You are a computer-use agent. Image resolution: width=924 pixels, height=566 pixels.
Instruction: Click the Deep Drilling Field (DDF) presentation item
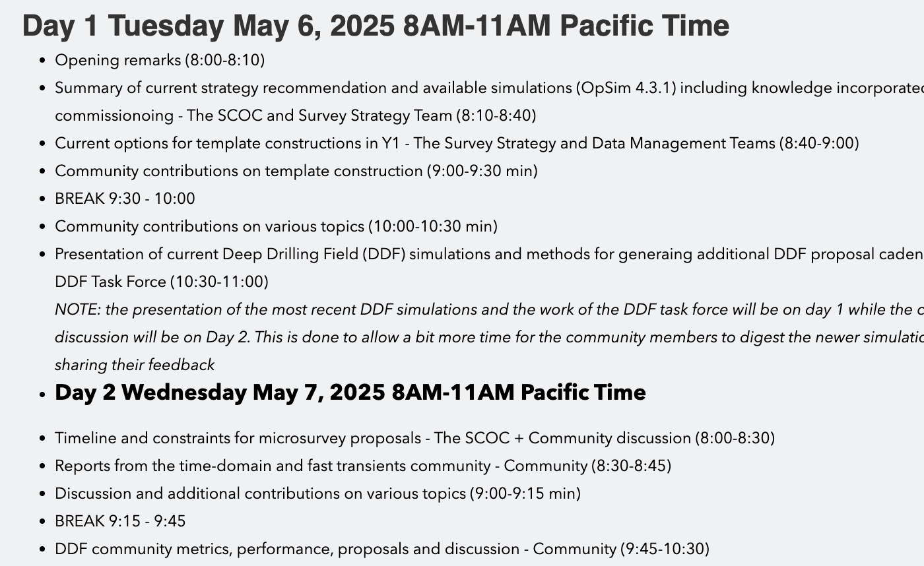point(489,254)
